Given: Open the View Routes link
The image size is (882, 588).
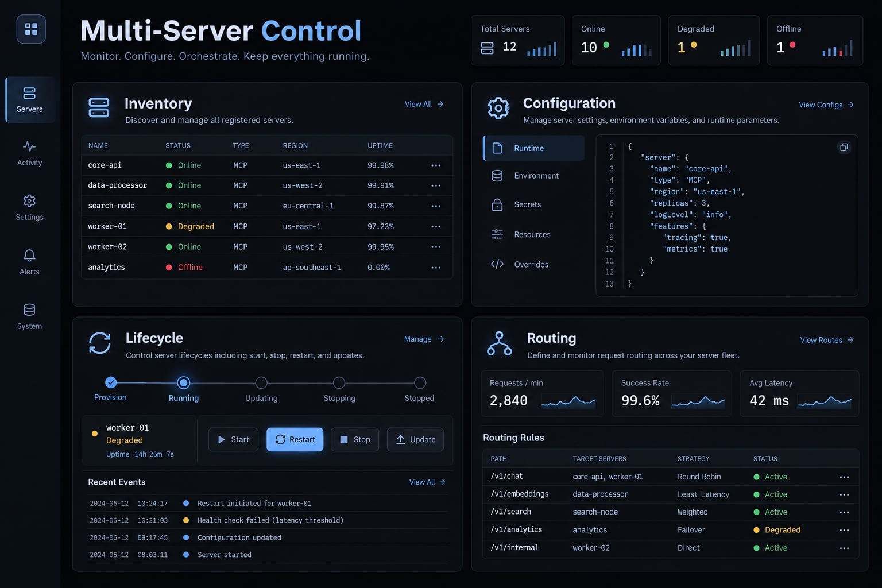Looking at the screenshot, I should pyautogui.click(x=827, y=340).
